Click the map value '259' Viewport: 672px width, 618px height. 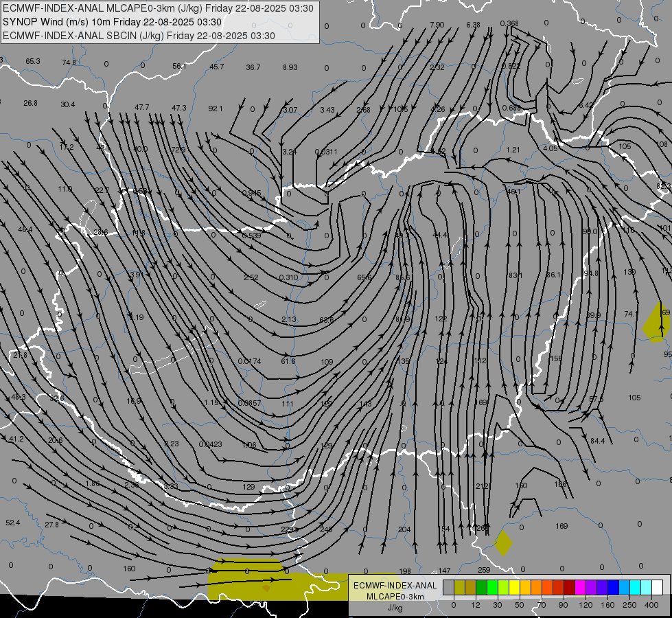(x=484, y=570)
